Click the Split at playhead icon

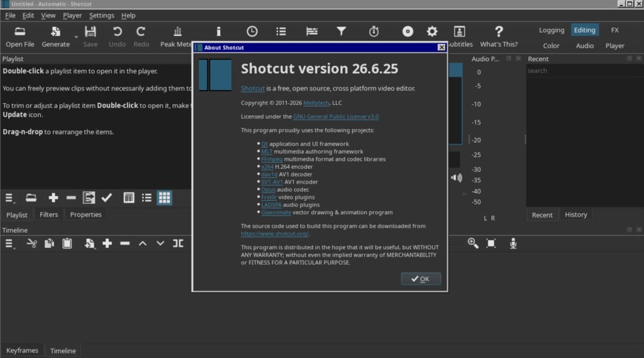(x=178, y=243)
